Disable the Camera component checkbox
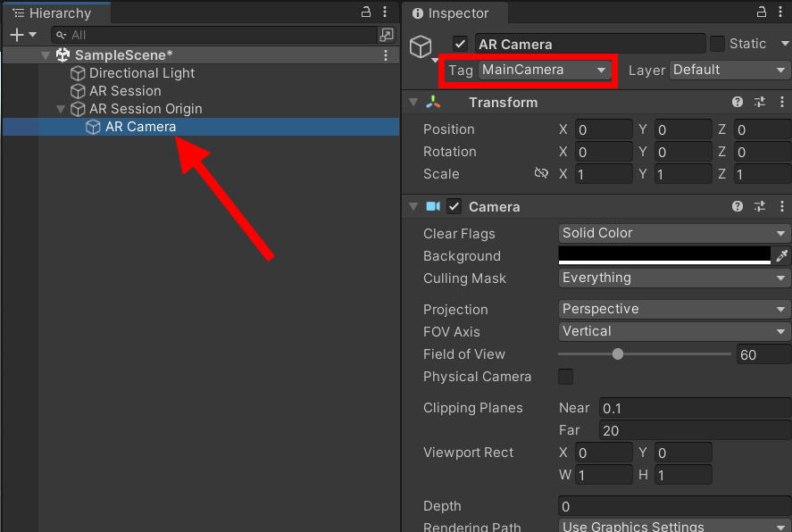This screenshot has width=792, height=532. [x=454, y=206]
